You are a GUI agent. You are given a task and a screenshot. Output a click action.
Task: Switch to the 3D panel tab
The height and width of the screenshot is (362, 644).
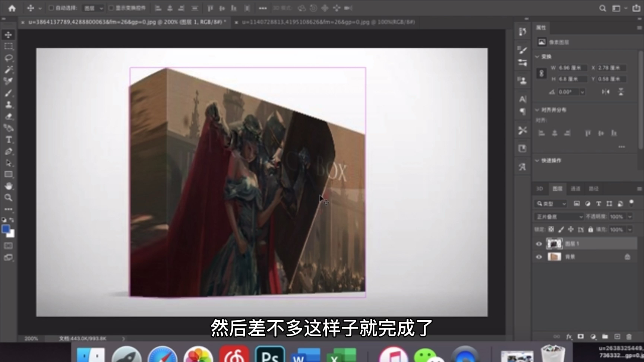(540, 189)
